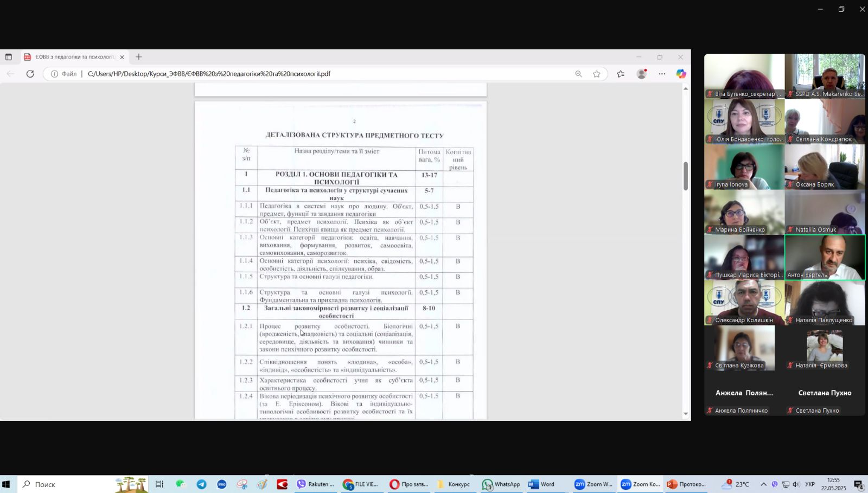This screenshot has width=868, height=493.
Task: Open Edge Settings and more menu
Action: [662, 74]
